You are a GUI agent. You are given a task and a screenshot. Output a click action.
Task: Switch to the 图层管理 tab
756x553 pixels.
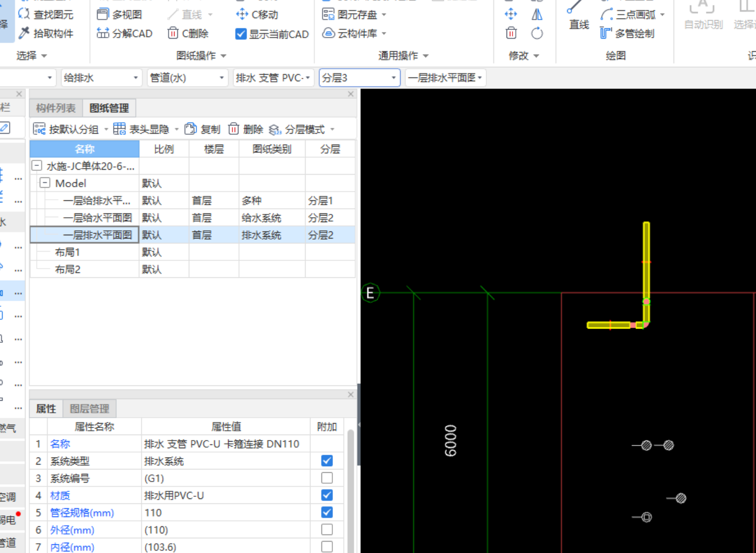(90, 408)
